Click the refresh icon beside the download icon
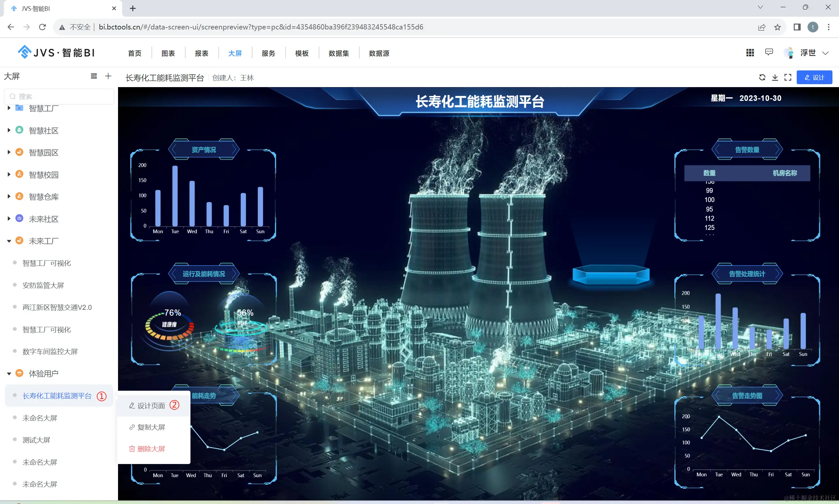This screenshot has width=839, height=504. click(762, 77)
